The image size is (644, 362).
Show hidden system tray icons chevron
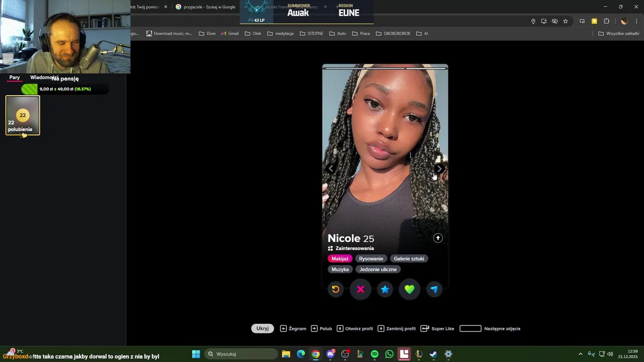coord(580,354)
